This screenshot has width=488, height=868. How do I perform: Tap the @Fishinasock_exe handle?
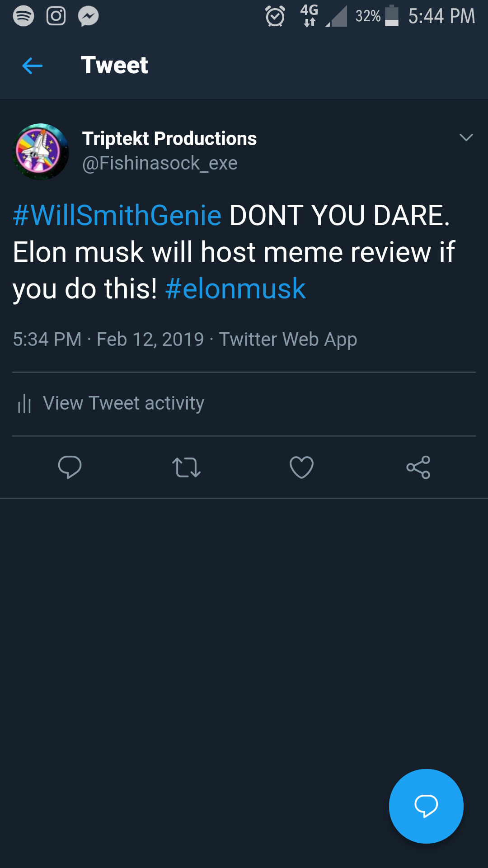click(x=160, y=163)
